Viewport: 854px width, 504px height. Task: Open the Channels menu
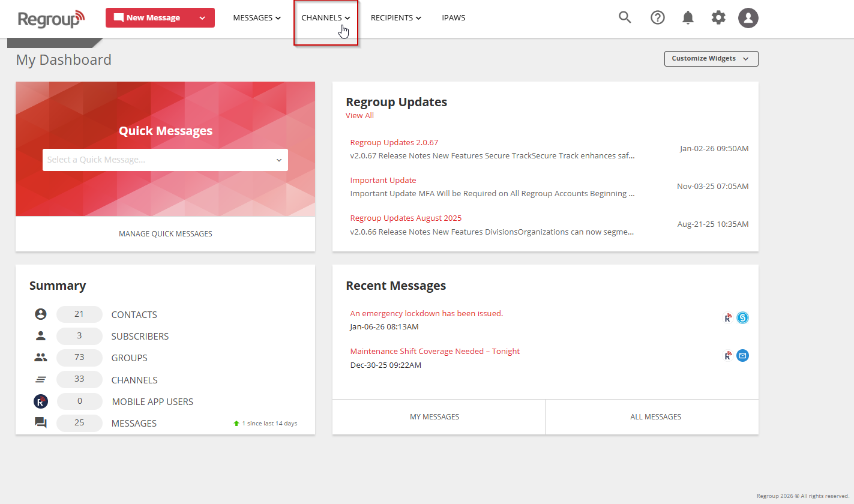pos(326,18)
